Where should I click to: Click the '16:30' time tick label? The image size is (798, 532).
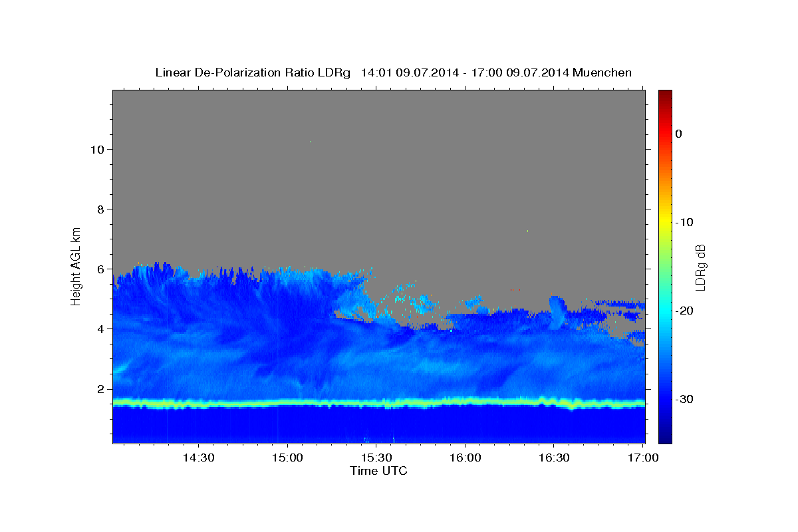553,458
